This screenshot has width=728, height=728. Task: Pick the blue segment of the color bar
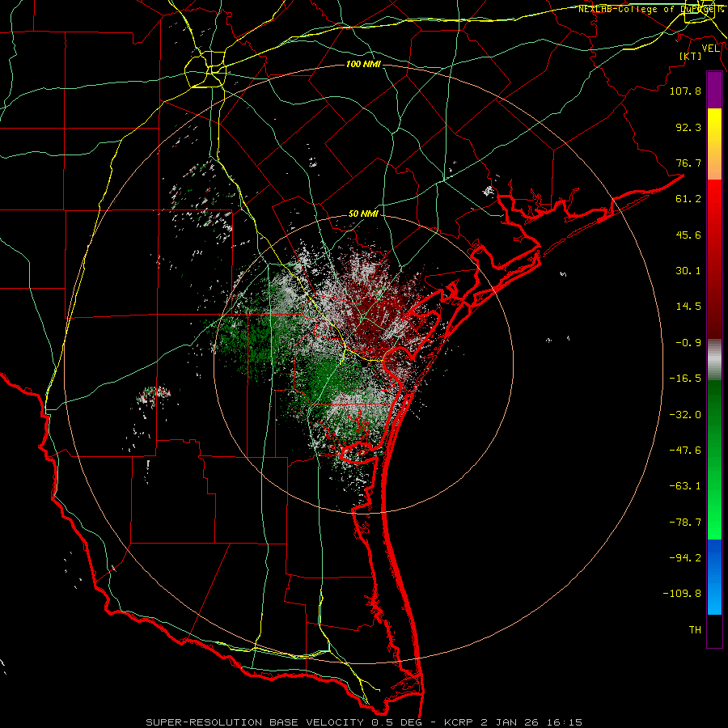click(714, 577)
